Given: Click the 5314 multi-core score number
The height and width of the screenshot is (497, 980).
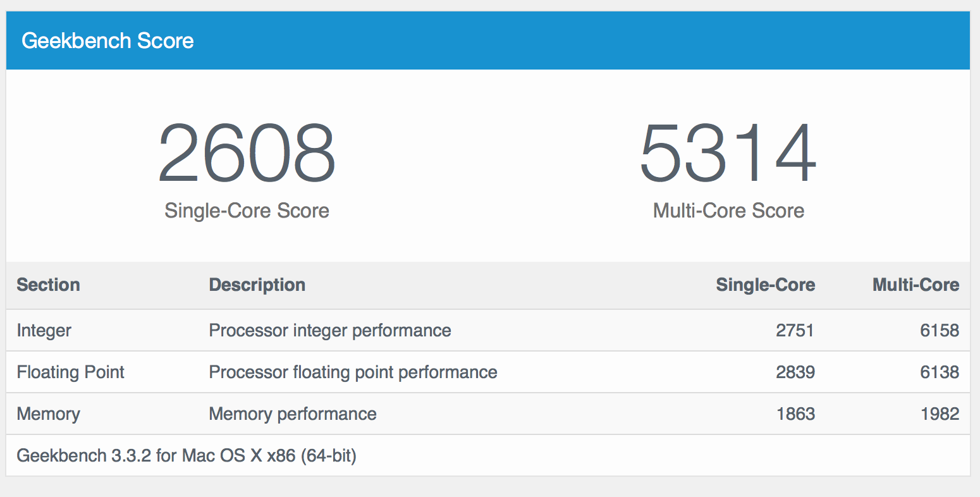Looking at the screenshot, I should [728, 154].
